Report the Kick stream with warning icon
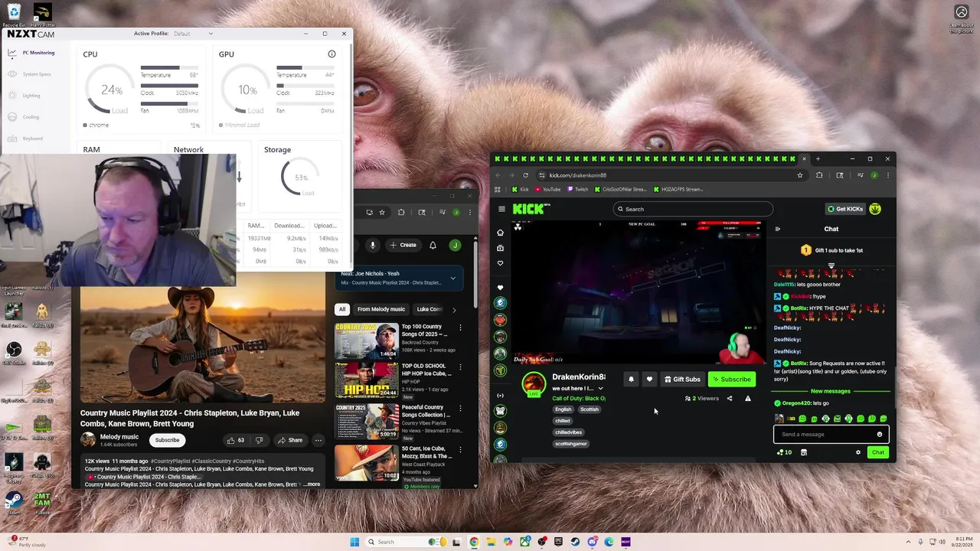Image resolution: width=980 pixels, height=551 pixels. (748, 398)
